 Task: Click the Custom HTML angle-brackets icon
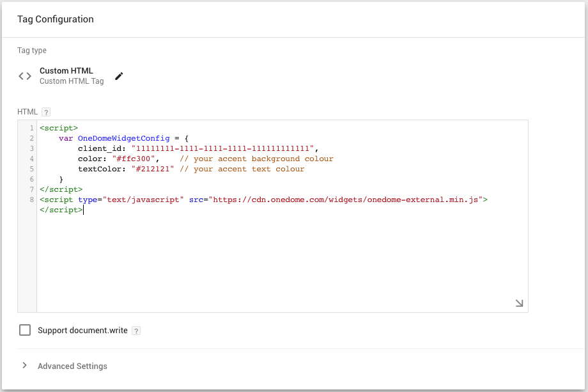(x=25, y=76)
